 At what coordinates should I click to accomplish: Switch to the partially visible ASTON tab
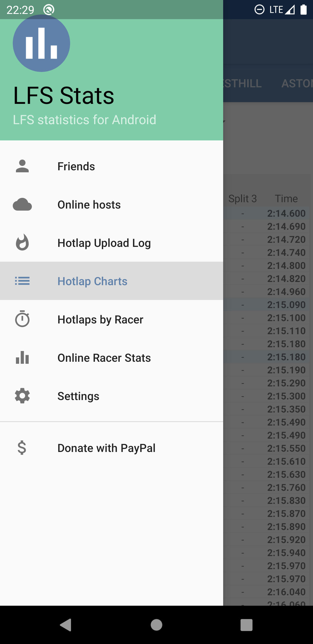pyautogui.click(x=297, y=84)
